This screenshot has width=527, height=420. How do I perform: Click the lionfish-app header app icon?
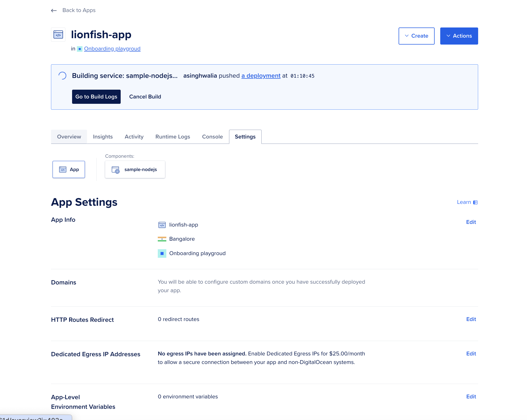58,35
